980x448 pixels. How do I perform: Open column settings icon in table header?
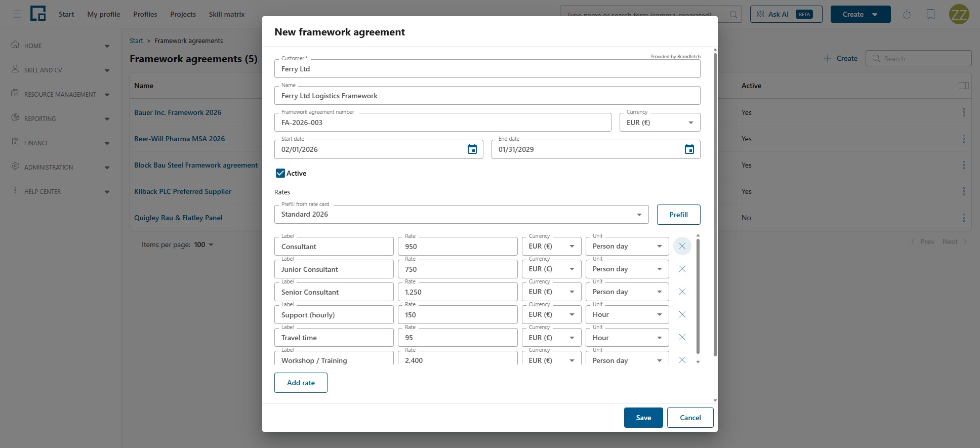964,86
